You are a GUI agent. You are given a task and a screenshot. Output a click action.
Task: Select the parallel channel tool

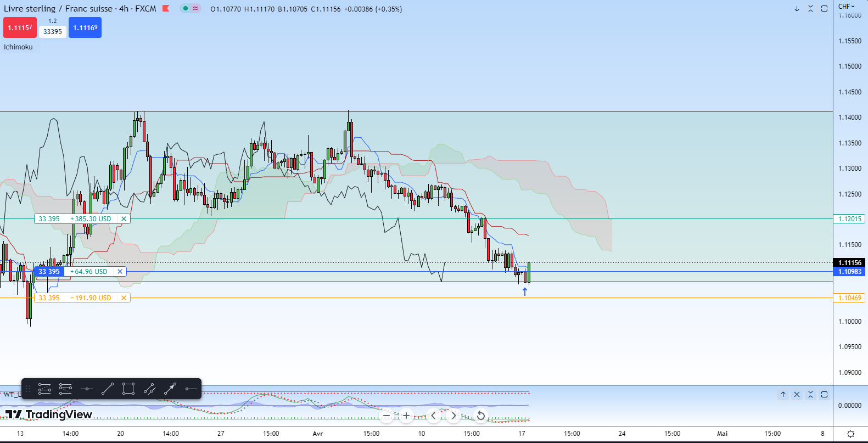click(x=149, y=389)
